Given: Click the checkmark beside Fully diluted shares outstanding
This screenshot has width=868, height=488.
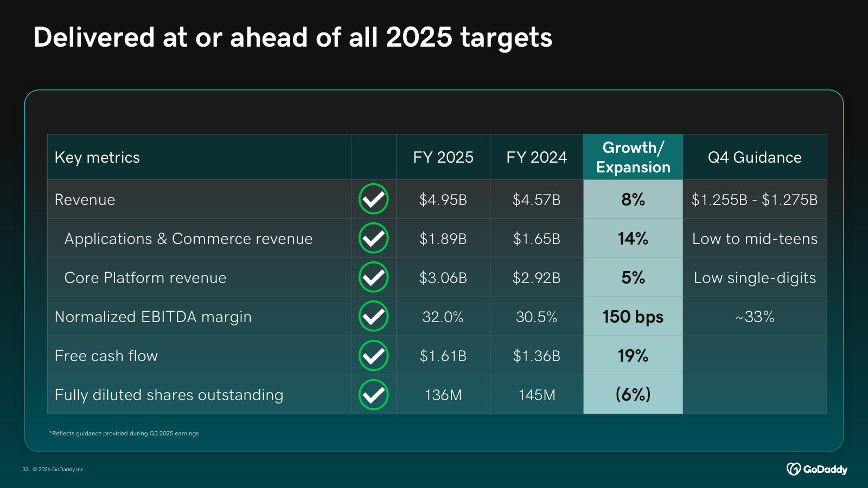Looking at the screenshot, I should click(373, 394).
